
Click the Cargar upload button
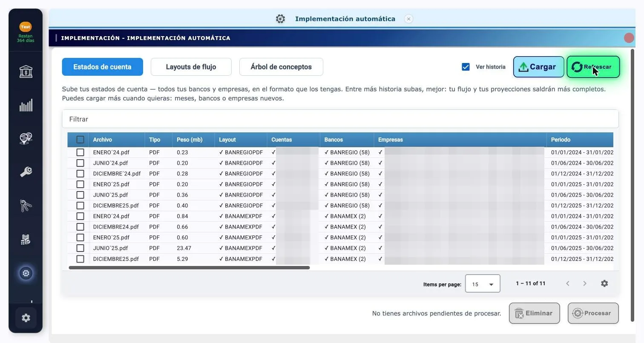tap(538, 67)
